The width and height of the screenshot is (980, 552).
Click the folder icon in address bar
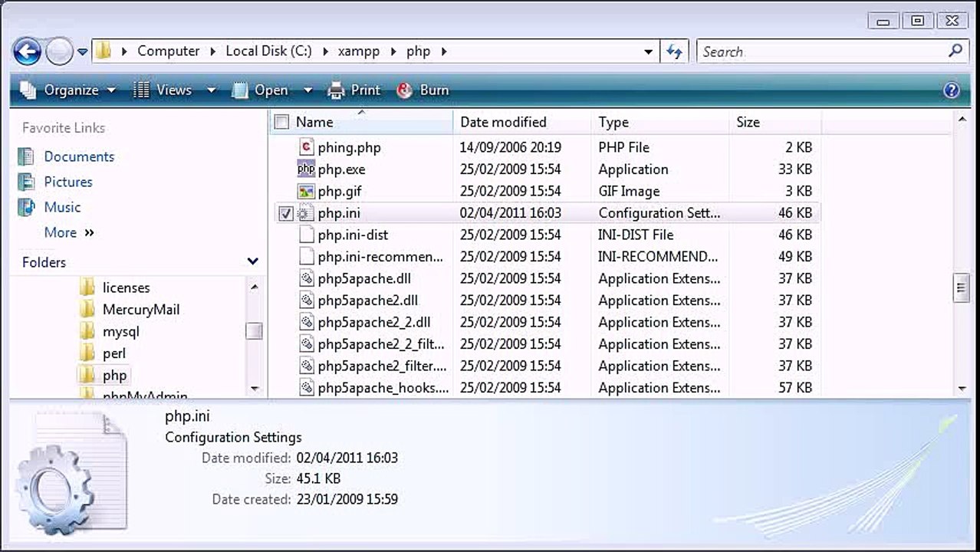pos(104,51)
